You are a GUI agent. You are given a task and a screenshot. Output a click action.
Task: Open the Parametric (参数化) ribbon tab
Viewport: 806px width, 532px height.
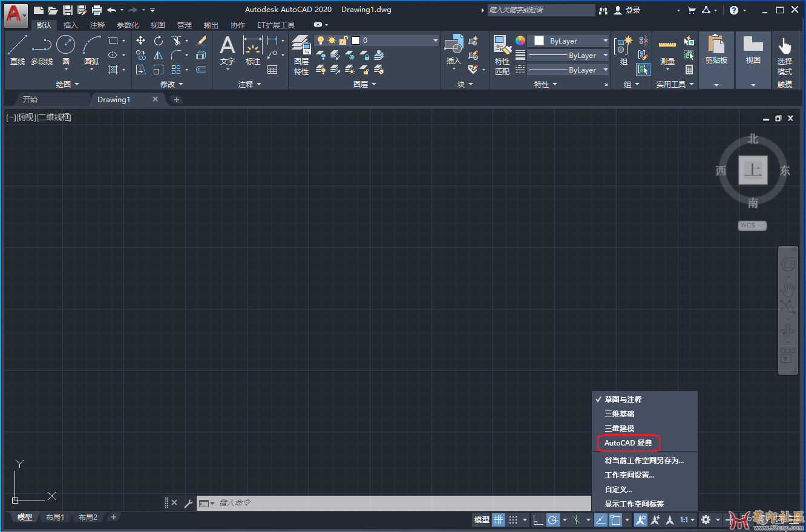[128, 25]
